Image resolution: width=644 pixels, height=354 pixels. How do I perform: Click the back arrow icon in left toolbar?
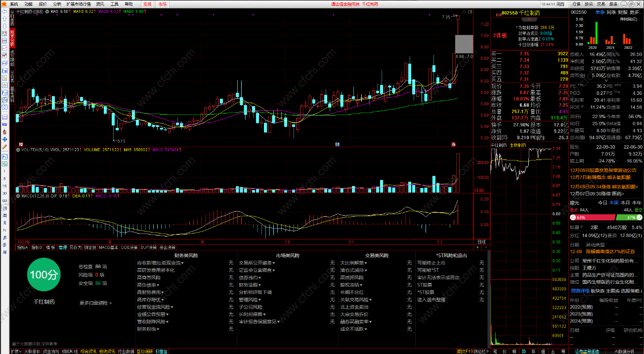[4, 11]
